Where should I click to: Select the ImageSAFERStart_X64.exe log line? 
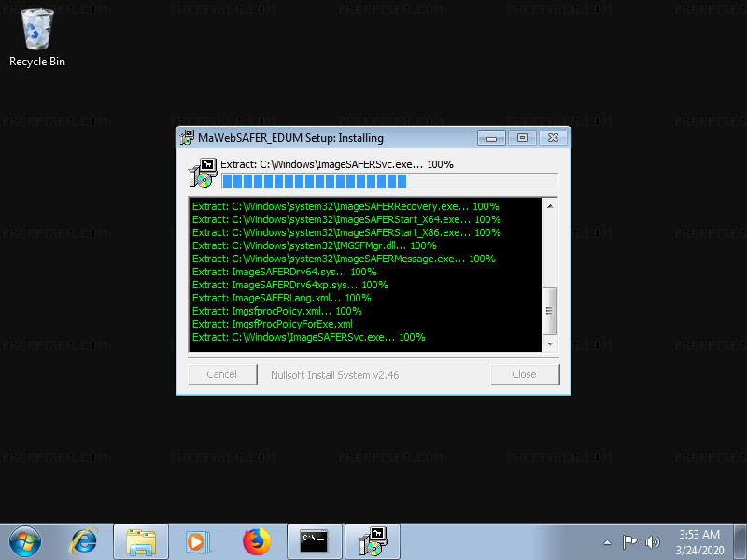[x=346, y=219]
